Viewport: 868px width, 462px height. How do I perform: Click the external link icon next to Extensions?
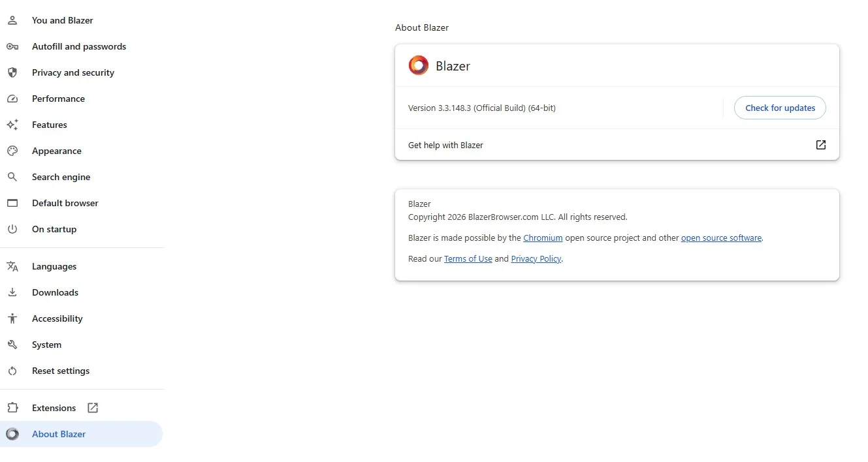(x=93, y=408)
